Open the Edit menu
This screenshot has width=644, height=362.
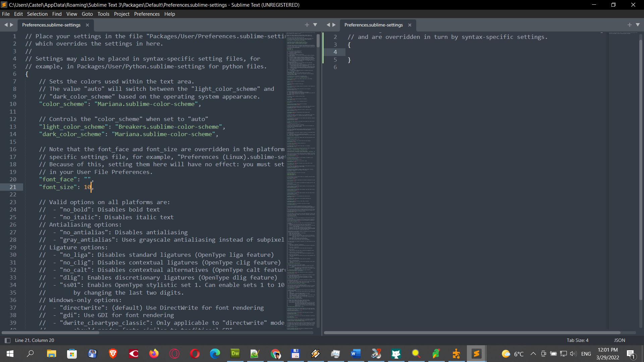(x=18, y=14)
